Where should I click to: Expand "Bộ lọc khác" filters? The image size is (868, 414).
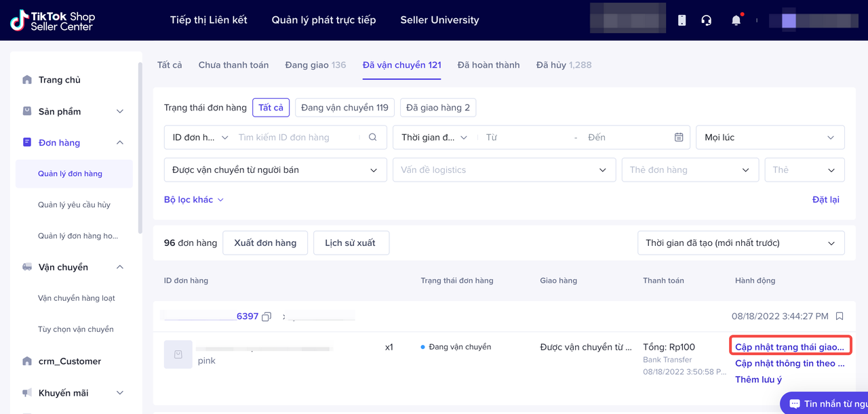(x=193, y=200)
